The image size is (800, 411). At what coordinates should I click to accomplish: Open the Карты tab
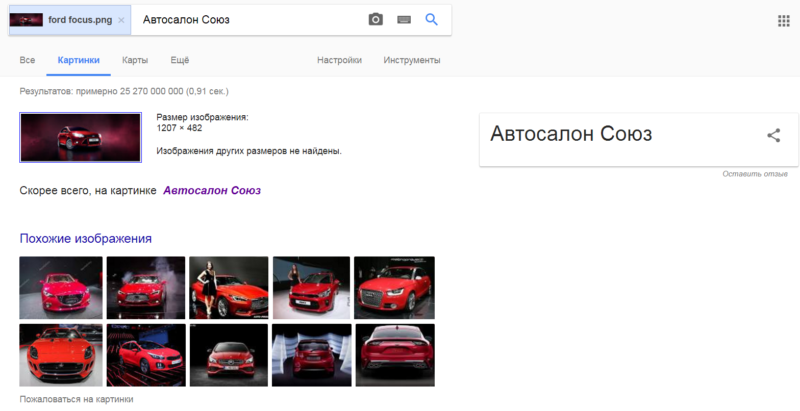point(135,60)
